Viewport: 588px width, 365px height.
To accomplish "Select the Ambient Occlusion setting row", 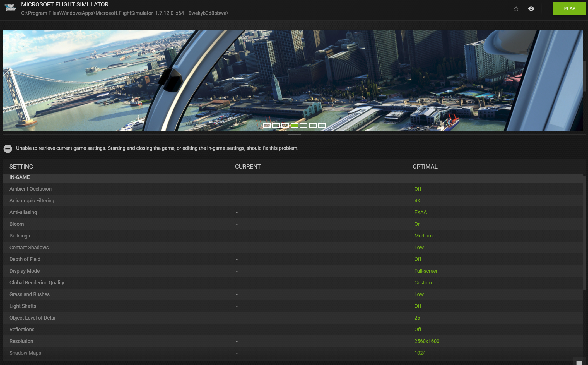I will (x=293, y=189).
